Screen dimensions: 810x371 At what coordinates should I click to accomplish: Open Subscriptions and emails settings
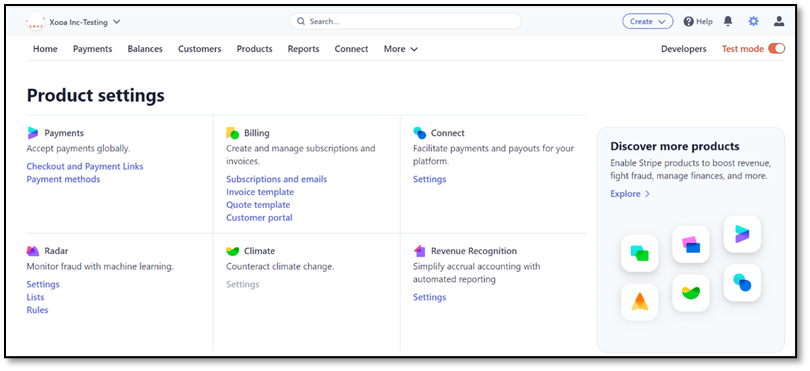(277, 179)
